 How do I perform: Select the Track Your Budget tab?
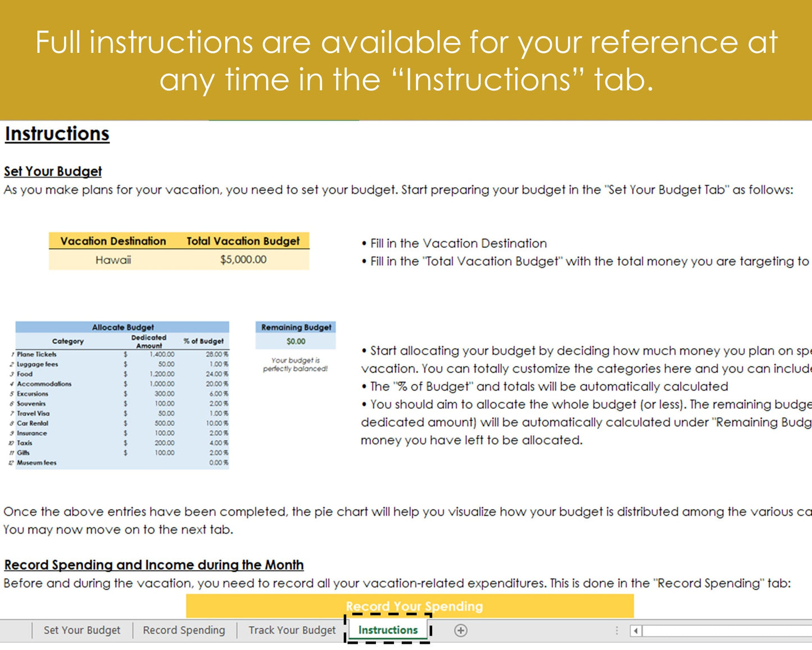292,630
